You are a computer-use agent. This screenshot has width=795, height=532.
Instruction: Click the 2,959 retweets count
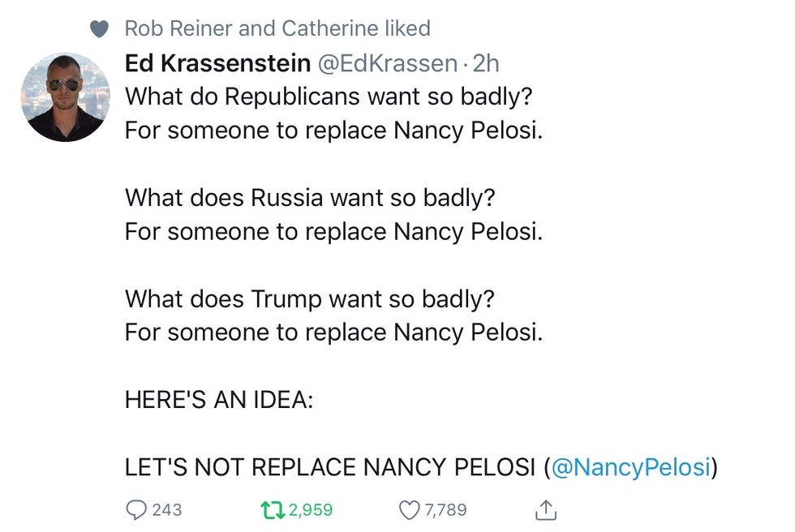pyautogui.click(x=311, y=509)
